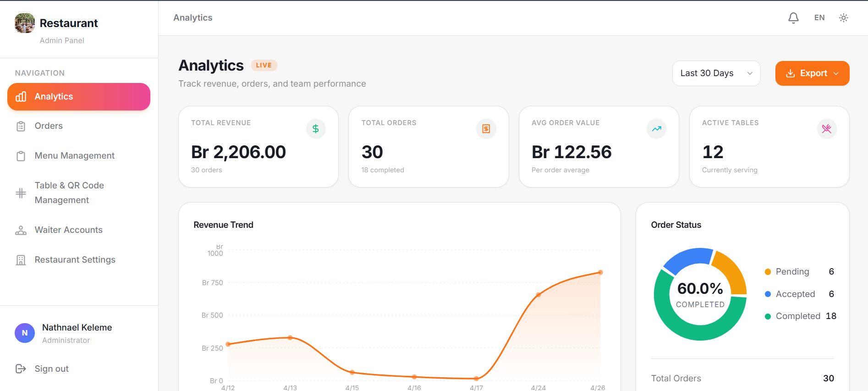868x391 pixels.
Task: Click the restaurant logo image
Action: pos(25,23)
